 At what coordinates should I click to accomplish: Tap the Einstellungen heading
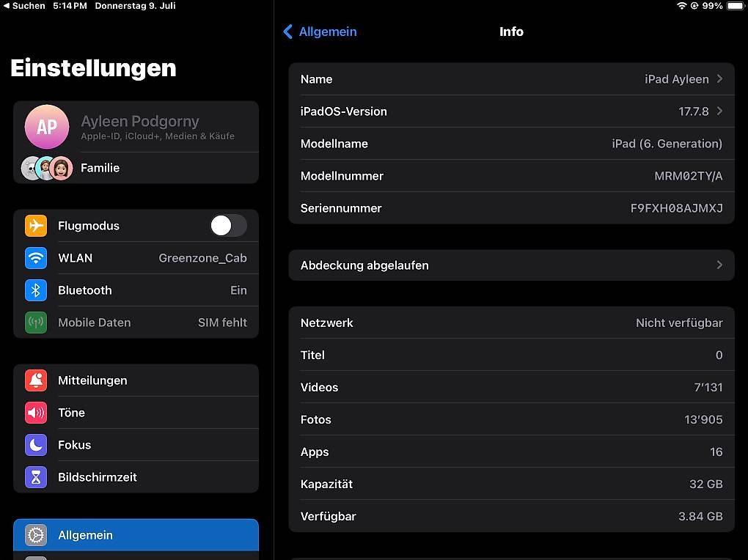point(94,67)
